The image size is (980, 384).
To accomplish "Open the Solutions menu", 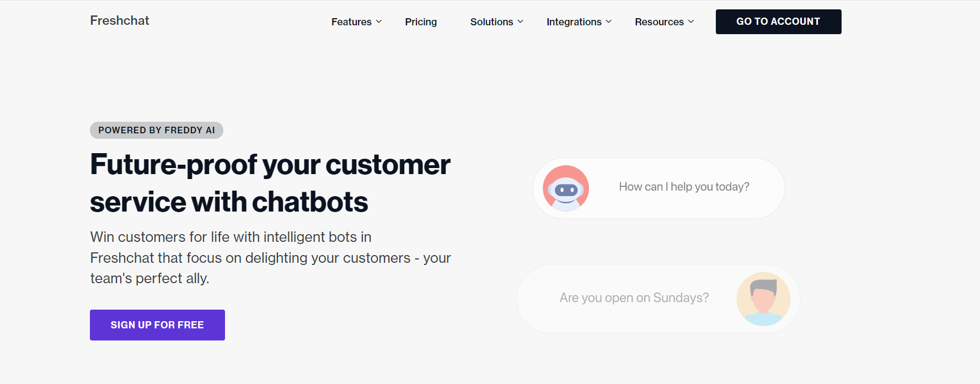I will point(491,22).
